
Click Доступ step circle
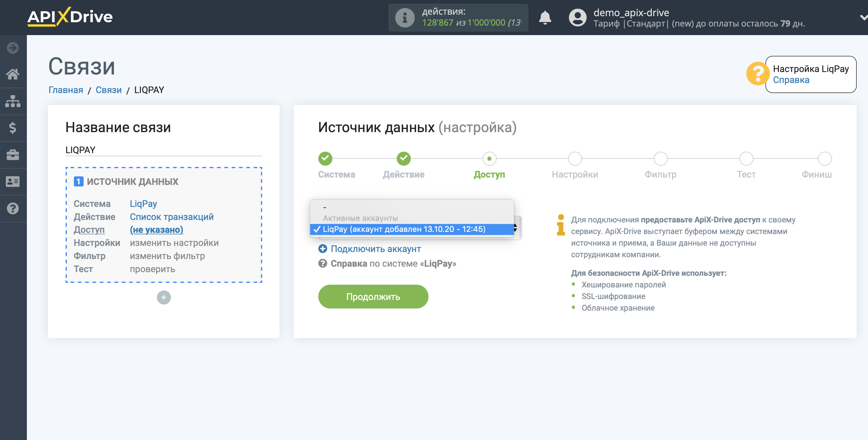coord(489,159)
